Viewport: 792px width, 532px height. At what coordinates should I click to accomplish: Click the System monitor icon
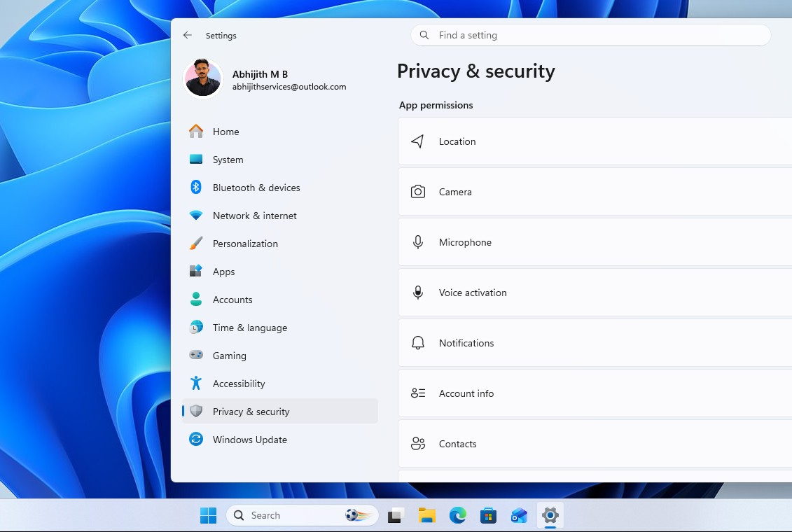tap(196, 160)
